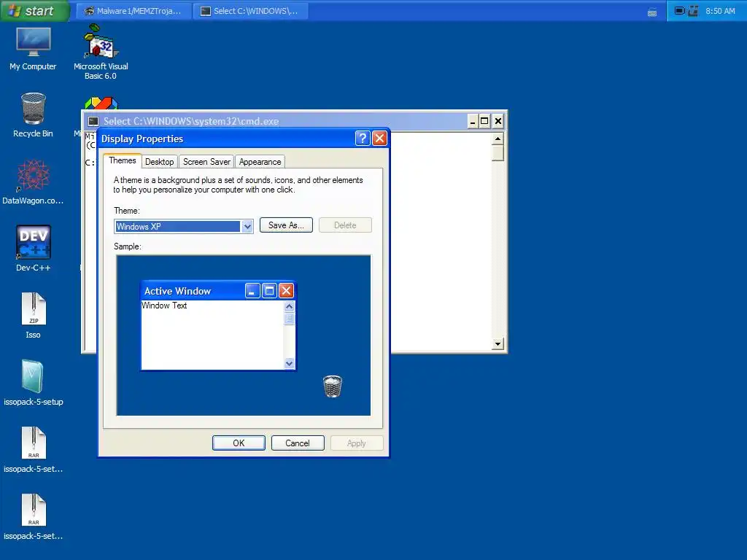Click the cmd.exe scrollbar thumb
Screen dimensions: 747x560
498,153
